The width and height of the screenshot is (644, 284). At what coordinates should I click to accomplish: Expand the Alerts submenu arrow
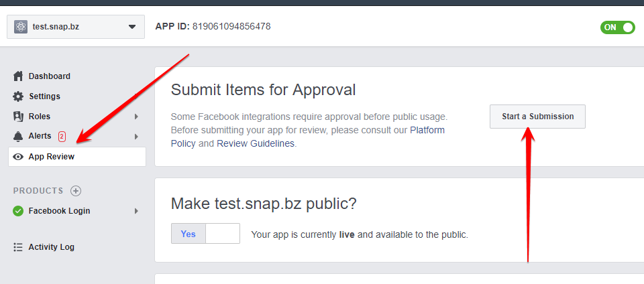(x=136, y=137)
